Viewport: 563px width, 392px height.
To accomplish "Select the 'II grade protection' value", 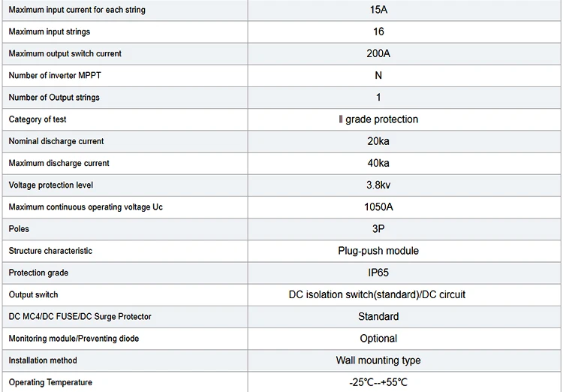I will click(x=378, y=119).
